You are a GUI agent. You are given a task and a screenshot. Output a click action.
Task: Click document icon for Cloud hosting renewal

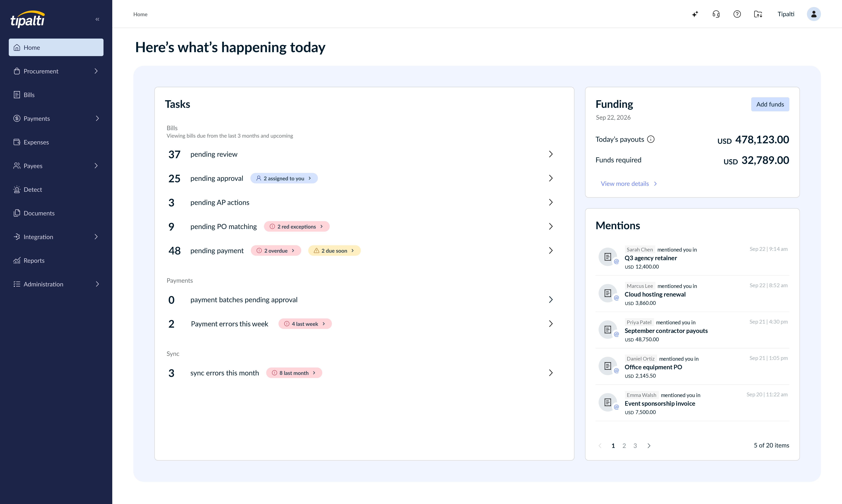[608, 293]
